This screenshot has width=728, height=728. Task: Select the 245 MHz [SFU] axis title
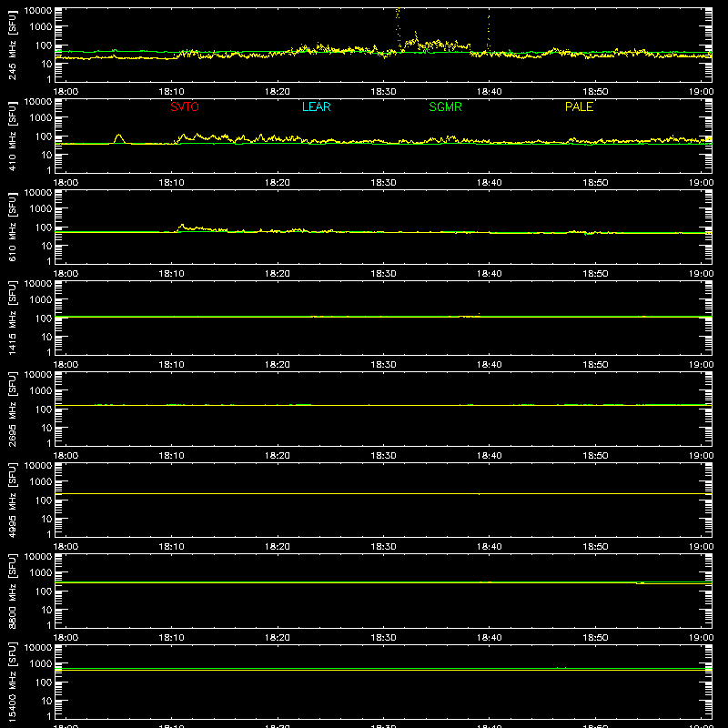point(13,45)
